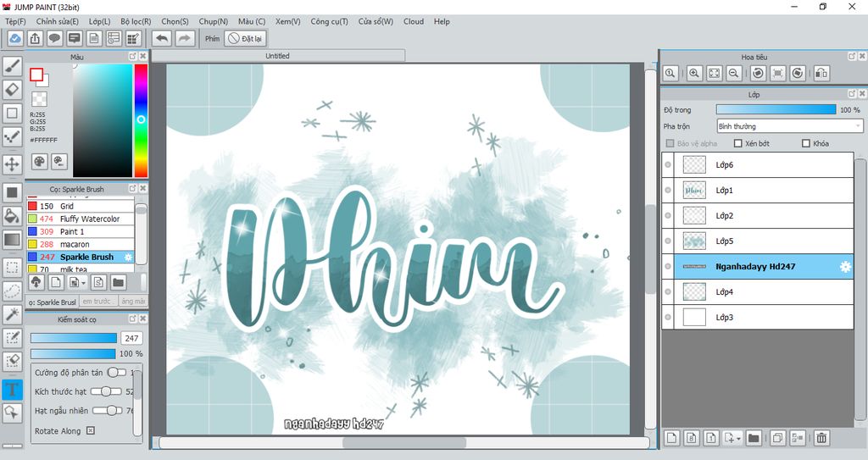Select the Select Pen tool

pos(12,338)
